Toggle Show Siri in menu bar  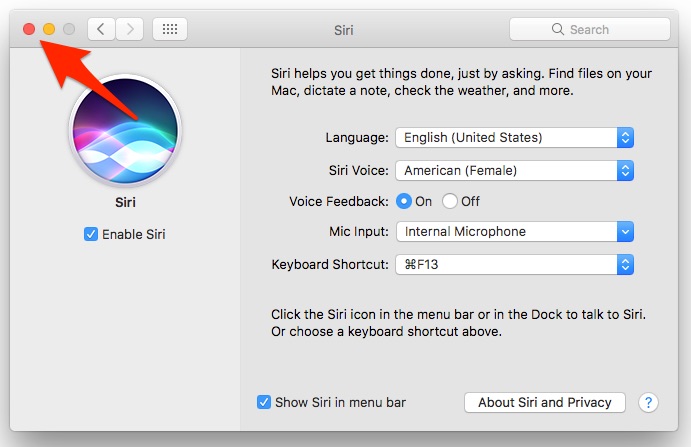(264, 402)
